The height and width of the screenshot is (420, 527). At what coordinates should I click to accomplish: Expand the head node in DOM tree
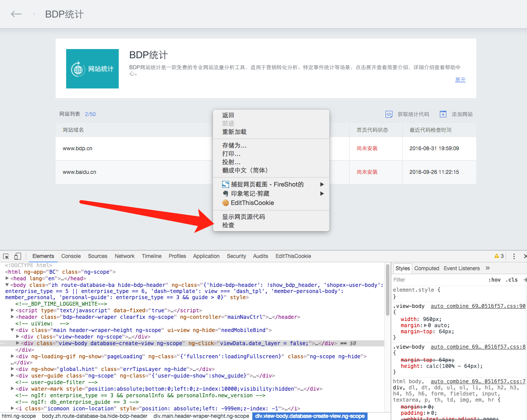pyautogui.click(x=7, y=279)
